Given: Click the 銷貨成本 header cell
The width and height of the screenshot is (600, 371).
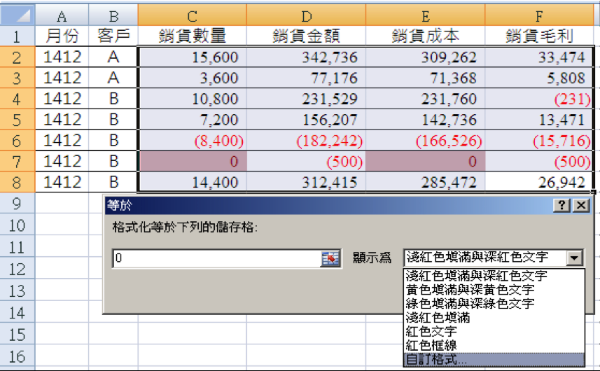Looking at the screenshot, I should pyautogui.click(x=425, y=36).
